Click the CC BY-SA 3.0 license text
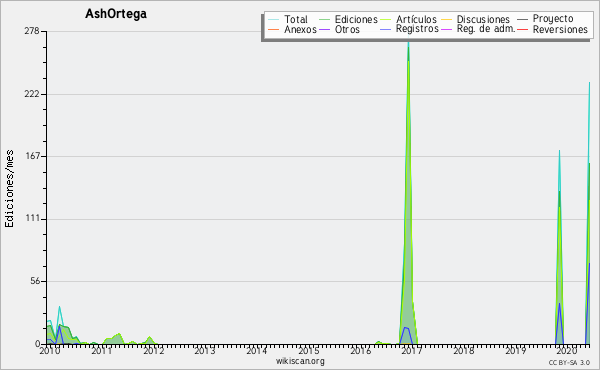Screen dimensions: 600x370 click(569, 363)
